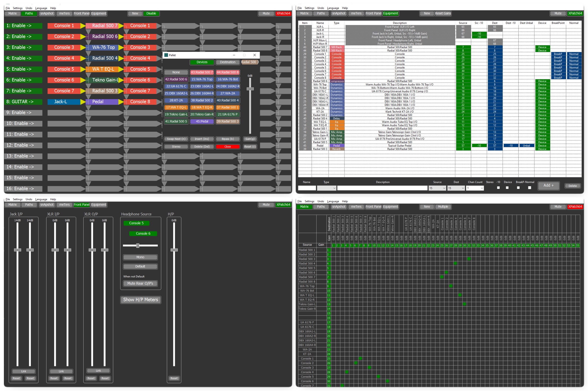Click Show H/P Meters button
This screenshot has height=391, width=588.
(x=140, y=300)
